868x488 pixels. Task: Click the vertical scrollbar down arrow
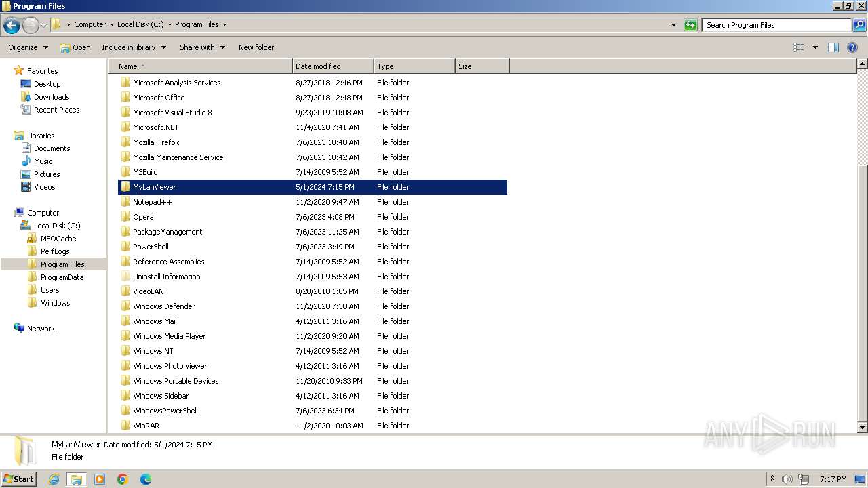pyautogui.click(x=862, y=428)
